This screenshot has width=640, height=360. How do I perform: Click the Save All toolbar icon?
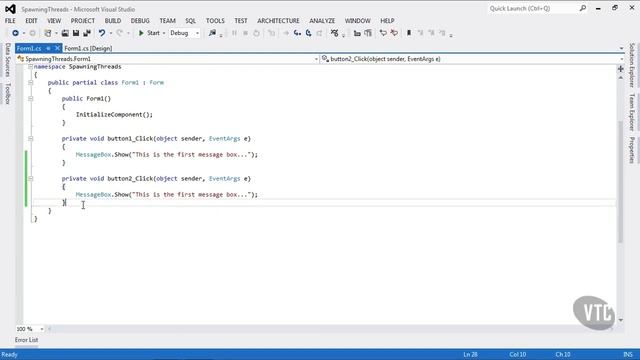pyautogui.click(x=87, y=33)
